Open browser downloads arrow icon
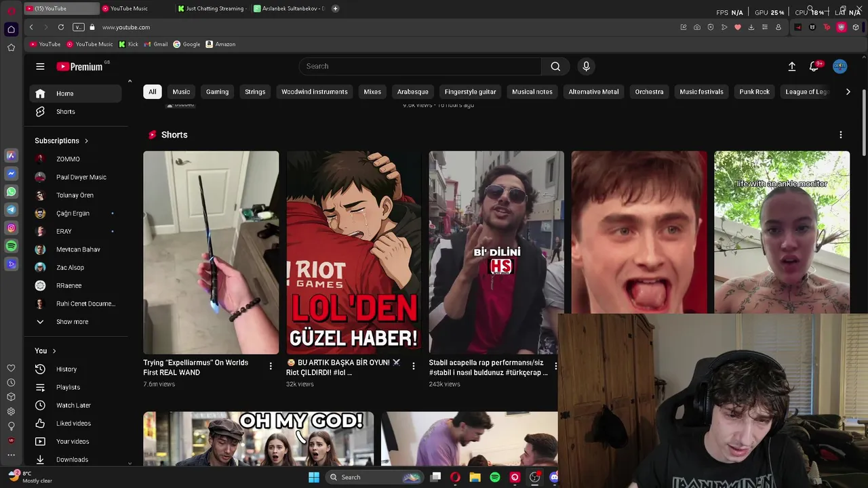Viewport: 868px width, 488px height. pos(751,27)
